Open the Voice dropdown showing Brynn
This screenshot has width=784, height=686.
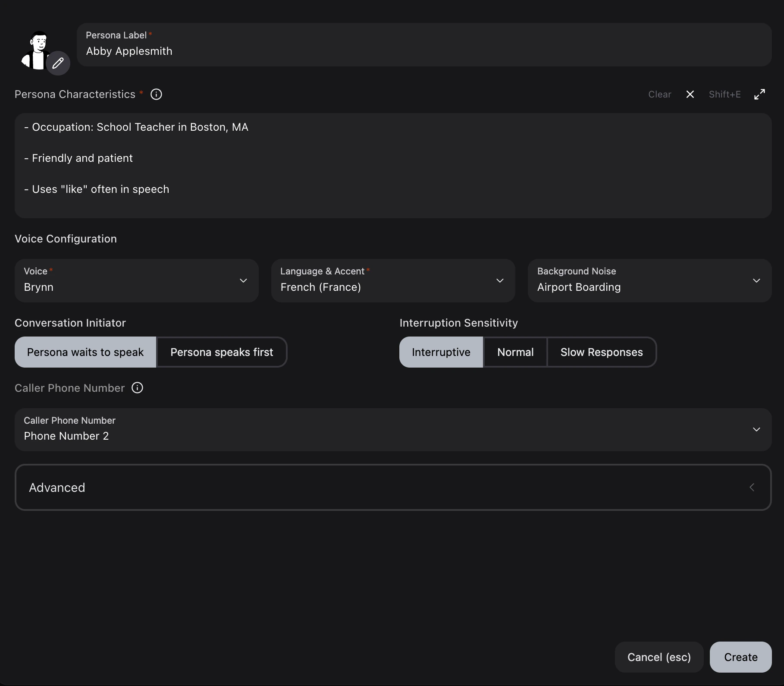tap(137, 280)
